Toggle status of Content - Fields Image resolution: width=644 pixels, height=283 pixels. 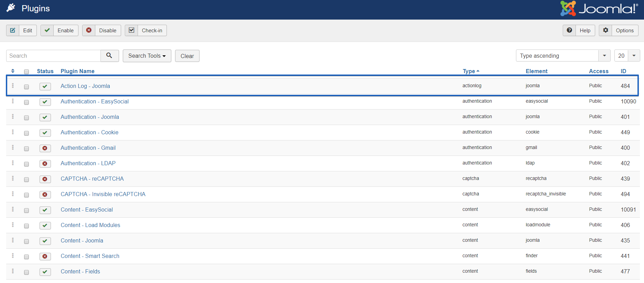tap(45, 272)
